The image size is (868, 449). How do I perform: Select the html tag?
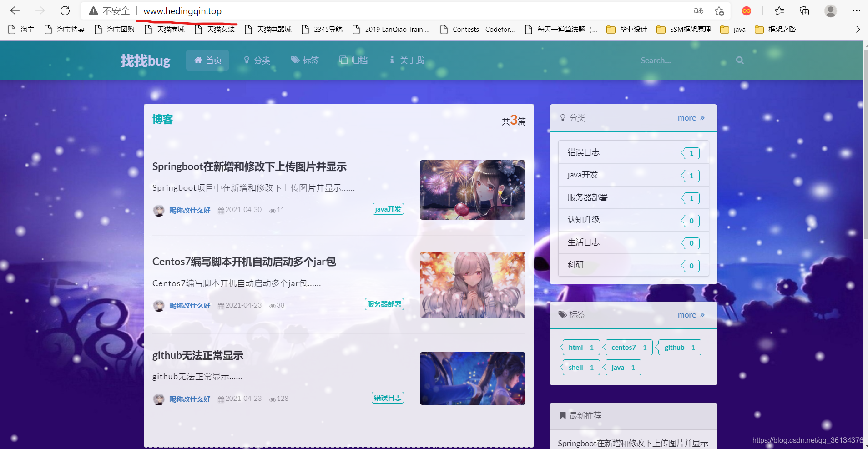click(x=580, y=347)
